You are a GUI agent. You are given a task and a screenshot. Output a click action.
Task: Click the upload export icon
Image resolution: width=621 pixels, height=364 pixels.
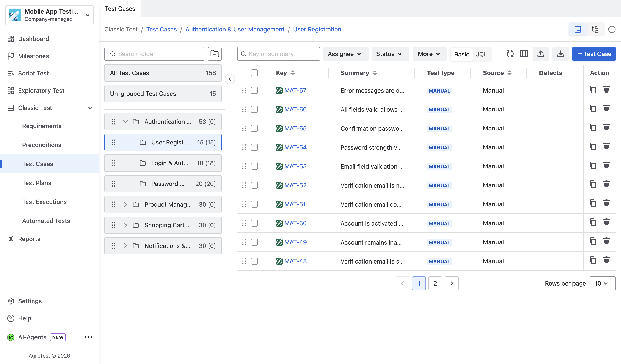coord(541,54)
